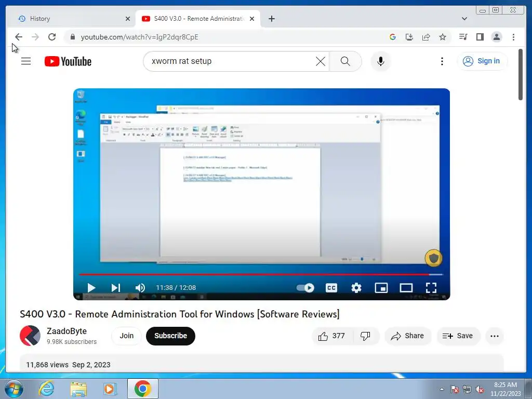Click the install app icon
This screenshot has height=399, width=532.
click(x=409, y=37)
